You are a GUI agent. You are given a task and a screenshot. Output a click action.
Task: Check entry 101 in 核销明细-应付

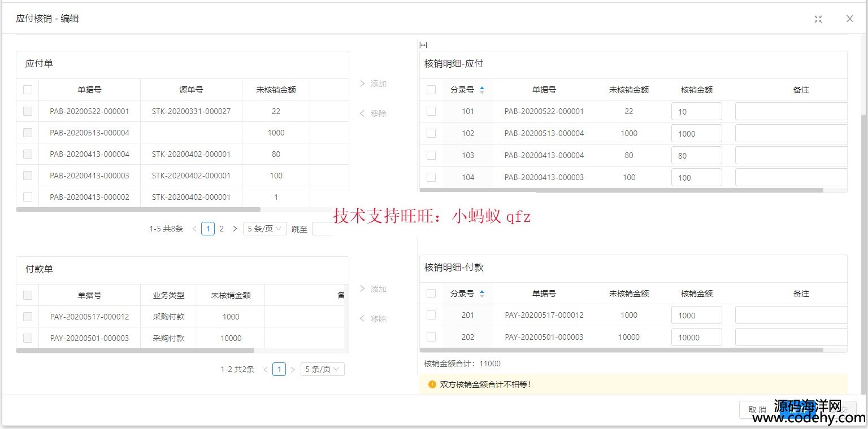point(431,111)
